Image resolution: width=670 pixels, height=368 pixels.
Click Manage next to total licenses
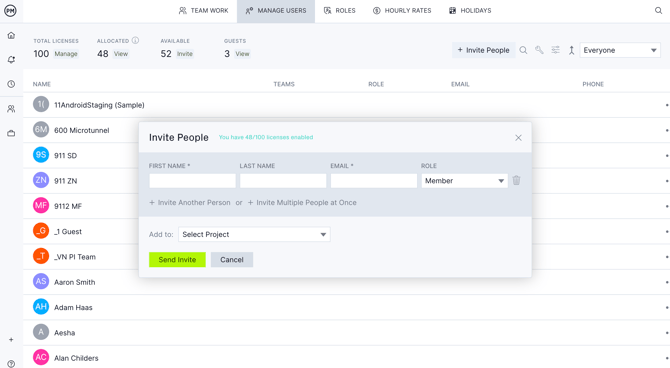(66, 54)
